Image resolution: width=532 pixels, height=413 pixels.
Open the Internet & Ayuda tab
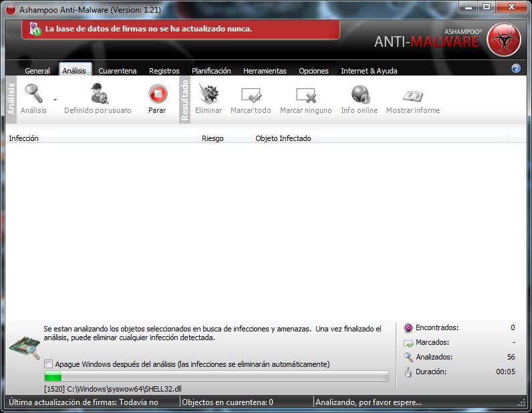tap(369, 71)
